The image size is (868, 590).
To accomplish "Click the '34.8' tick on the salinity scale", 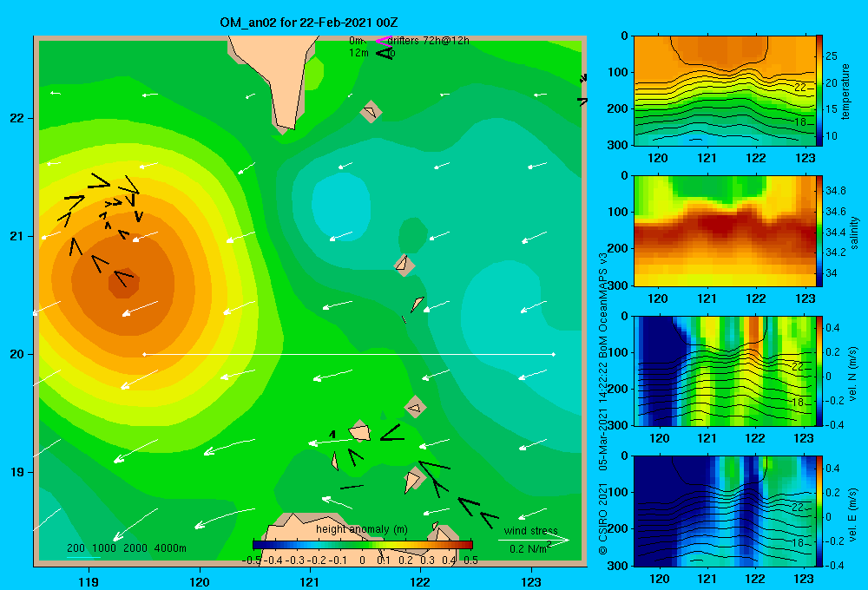I will coord(835,190).
